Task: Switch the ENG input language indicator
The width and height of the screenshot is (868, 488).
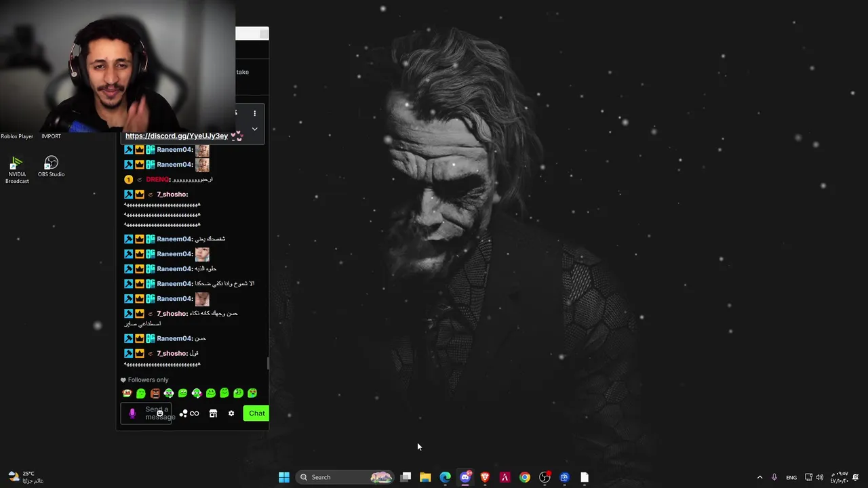Action: point(791,478)
